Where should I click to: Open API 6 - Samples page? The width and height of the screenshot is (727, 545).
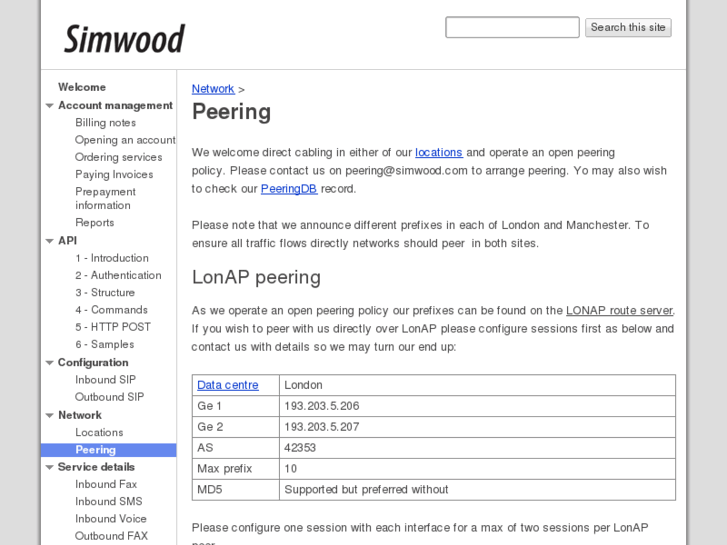click(105, 344)
